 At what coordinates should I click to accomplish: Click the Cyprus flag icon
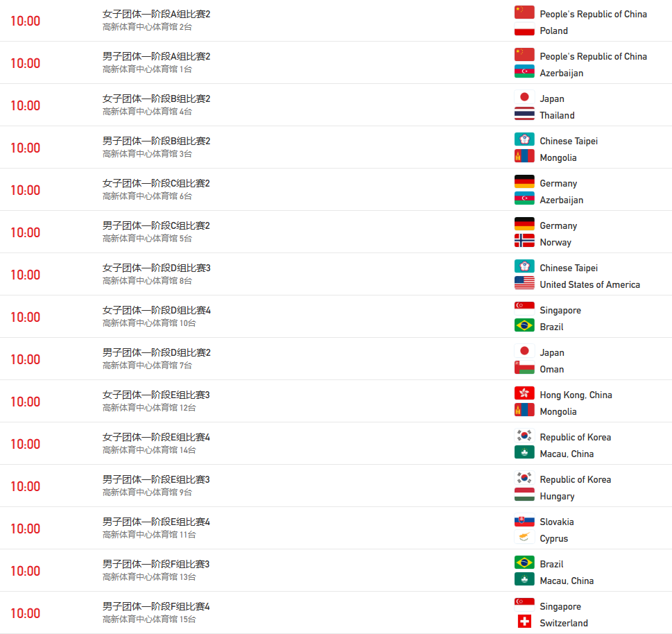[524, 538]
